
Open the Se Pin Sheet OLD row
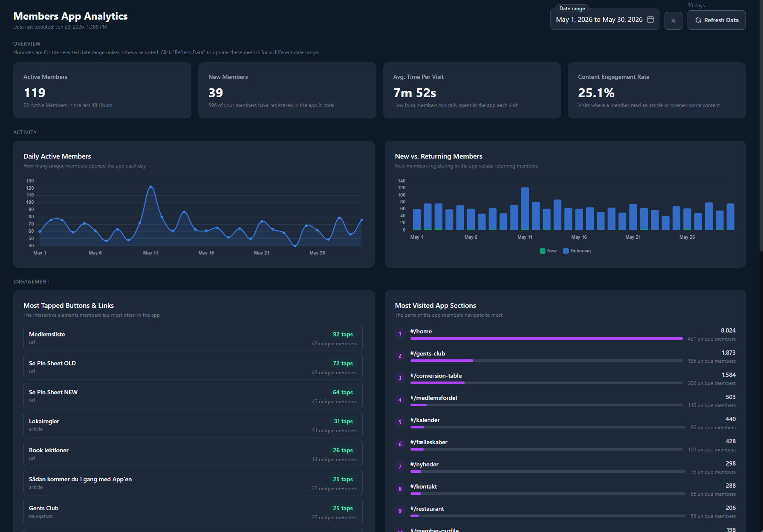193,367
